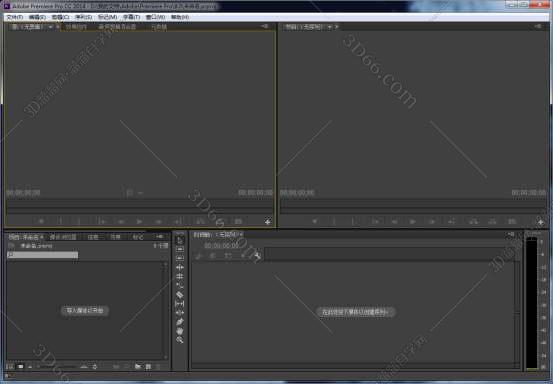Switch Project panel to List view

pyautogui.click(x=10, y=367)
